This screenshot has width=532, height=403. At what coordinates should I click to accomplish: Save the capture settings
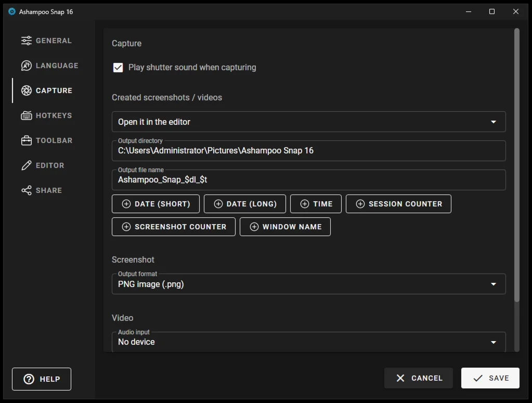(490, 378)
